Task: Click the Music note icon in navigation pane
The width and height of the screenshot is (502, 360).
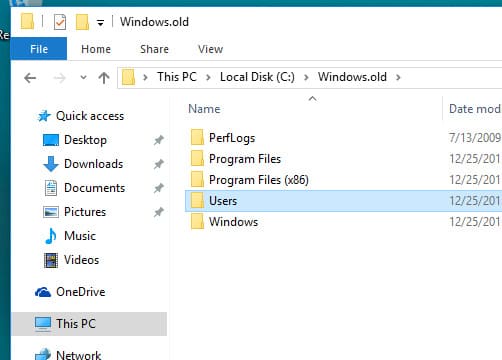Action: (x=51, y=236)
